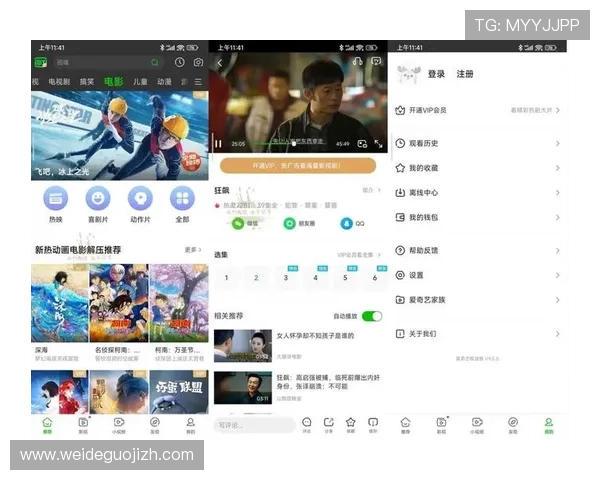Enter fullscreen using the expand arrows icon
This screenshot has height=480, width=600.
pyautogui.click(x=378, y=144)
